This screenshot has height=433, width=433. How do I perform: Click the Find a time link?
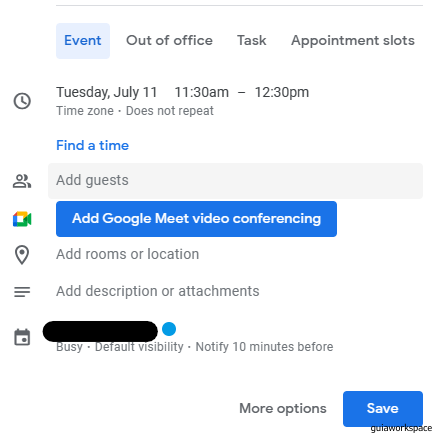pyautogui.click(x=92, y=145)
